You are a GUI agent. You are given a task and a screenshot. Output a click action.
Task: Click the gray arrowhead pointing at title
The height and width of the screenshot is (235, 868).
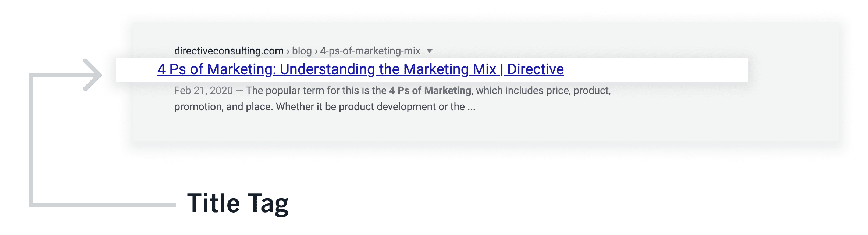92,75
